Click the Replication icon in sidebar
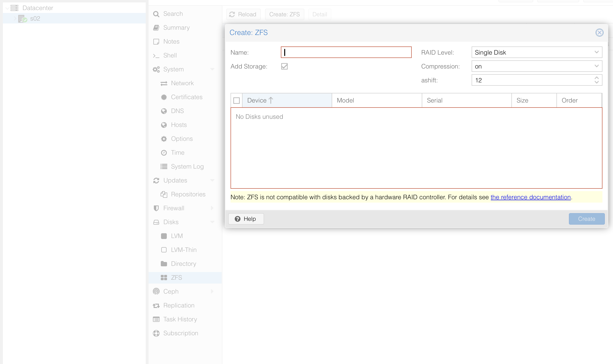This screenshot has width=613, height=364. [x=156, y=305]
